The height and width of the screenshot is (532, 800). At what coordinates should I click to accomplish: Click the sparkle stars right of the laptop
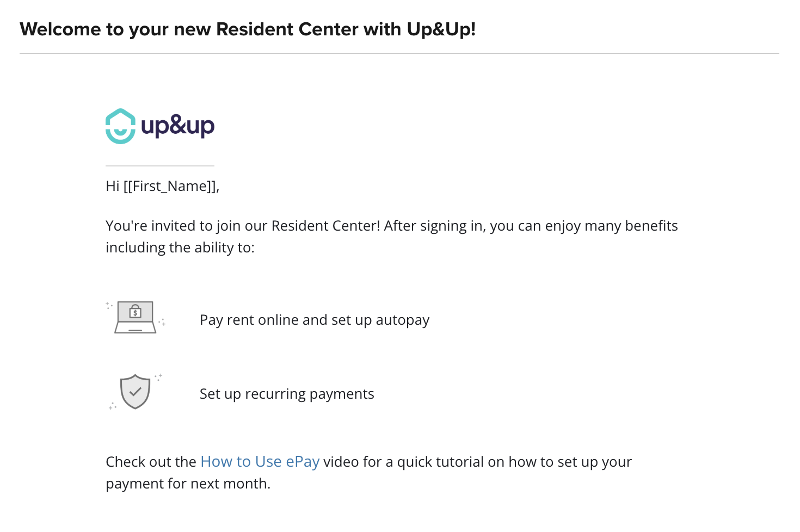pos(162,322)
